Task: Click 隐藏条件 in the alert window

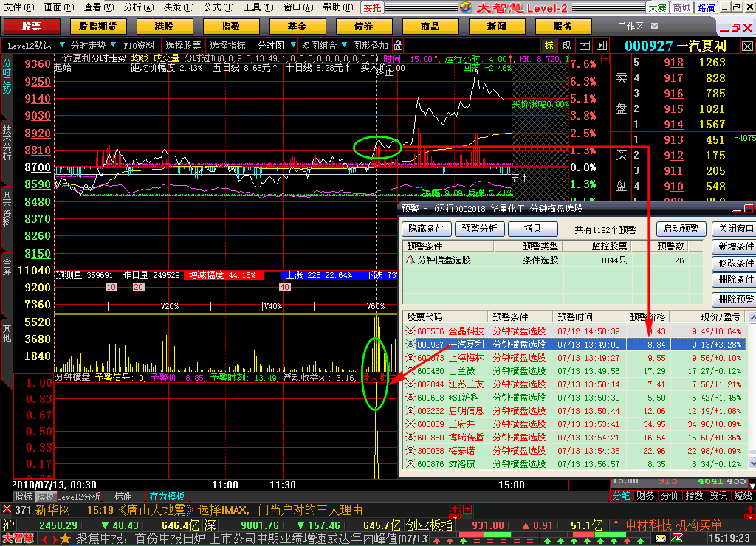Action: (x=426, y=229)
